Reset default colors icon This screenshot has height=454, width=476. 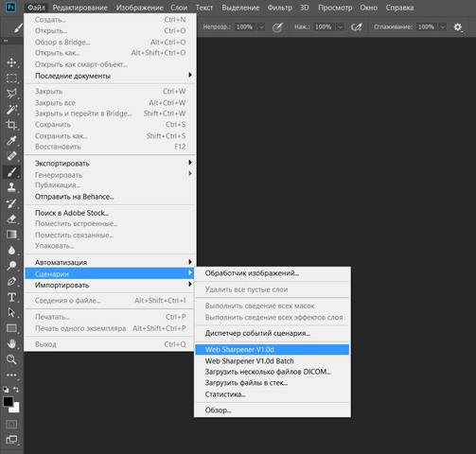6,390
